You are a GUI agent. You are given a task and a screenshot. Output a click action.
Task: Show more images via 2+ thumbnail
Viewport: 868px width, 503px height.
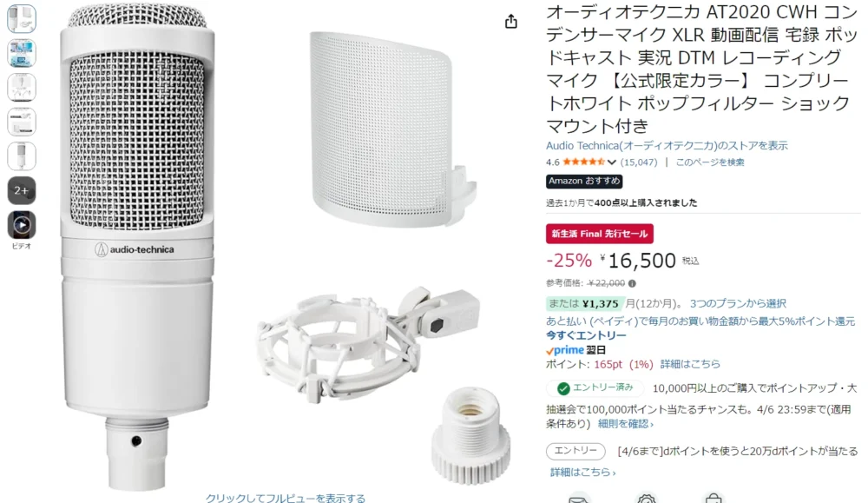pos(22,190)
